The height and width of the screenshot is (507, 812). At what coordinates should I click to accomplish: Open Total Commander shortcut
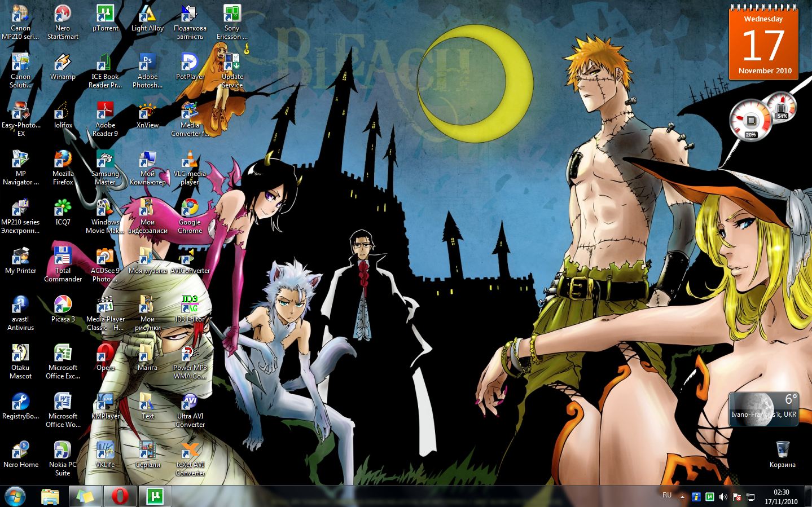(63, 265)
